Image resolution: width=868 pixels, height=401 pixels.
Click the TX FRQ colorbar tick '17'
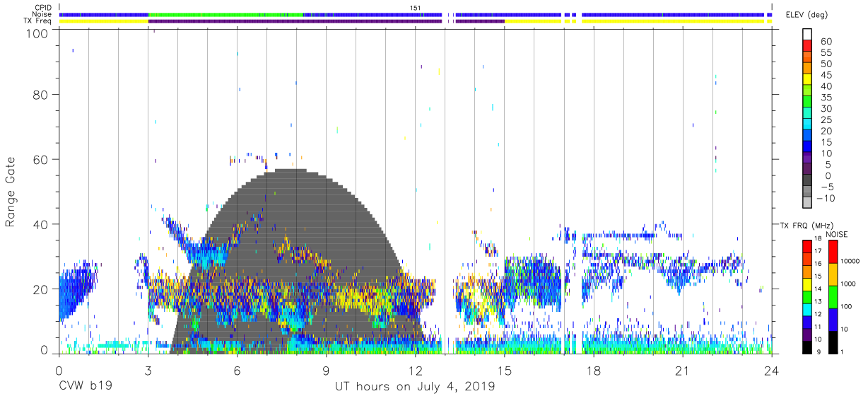pos(818,251)
